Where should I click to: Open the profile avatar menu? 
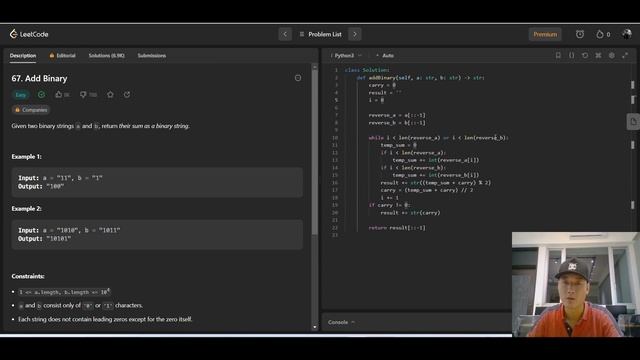click(627, 34)
